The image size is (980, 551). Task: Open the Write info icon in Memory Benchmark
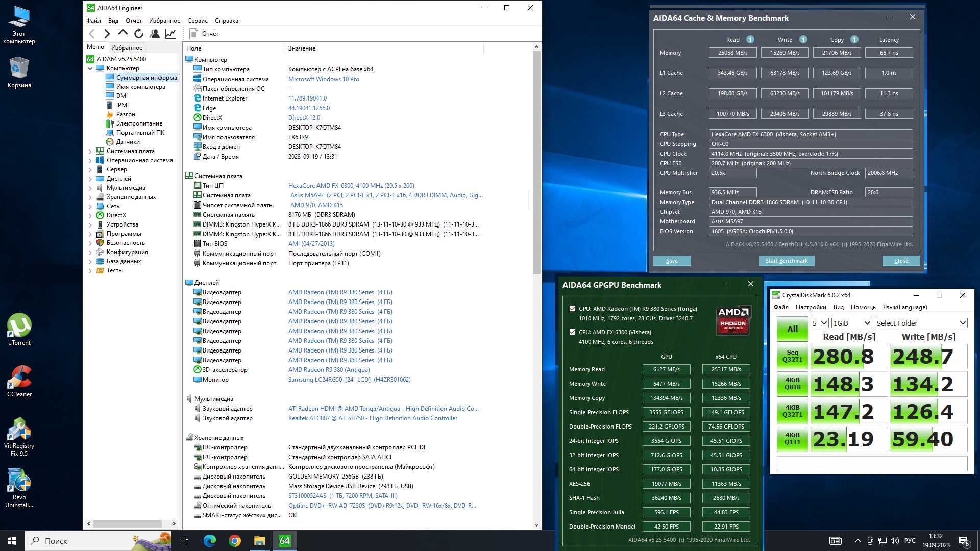(x=803, y=39)
